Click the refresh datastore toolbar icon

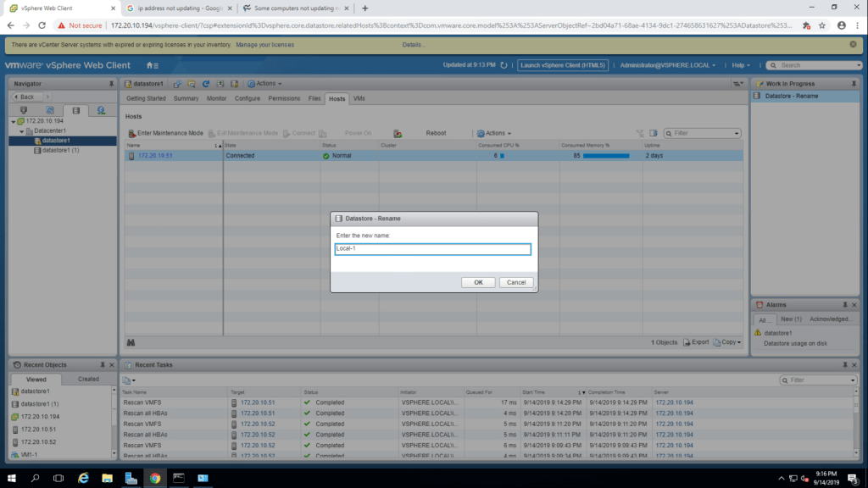(205, 84)
